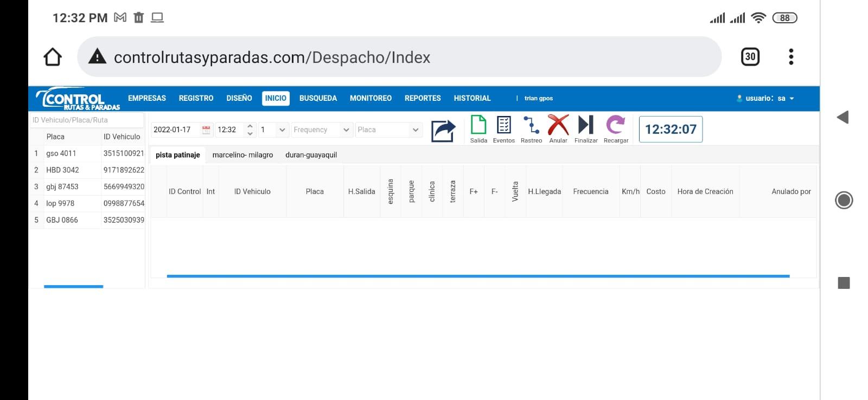Click the user avatar icon beside usuario

(739, 98)
